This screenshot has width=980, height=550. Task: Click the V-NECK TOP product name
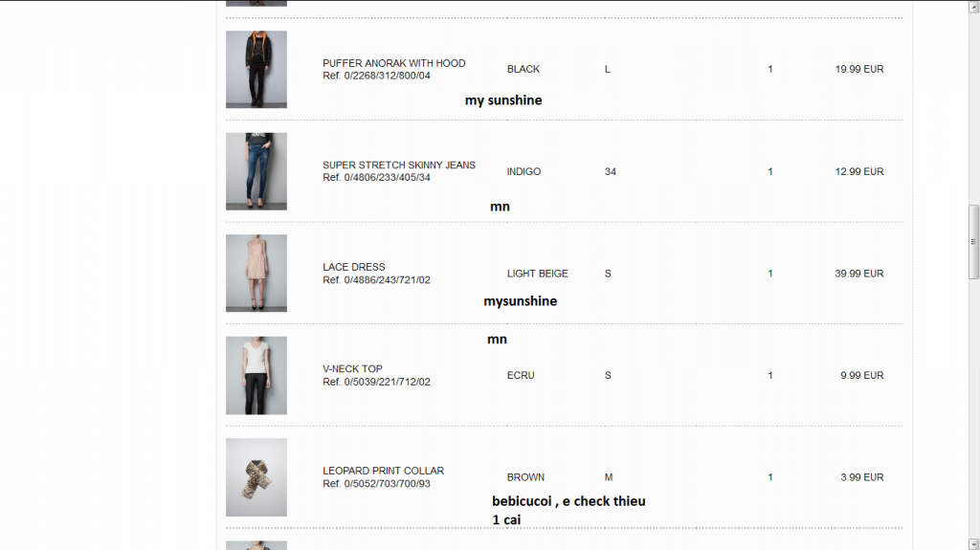pyautogui.click(x=352, y=369)
